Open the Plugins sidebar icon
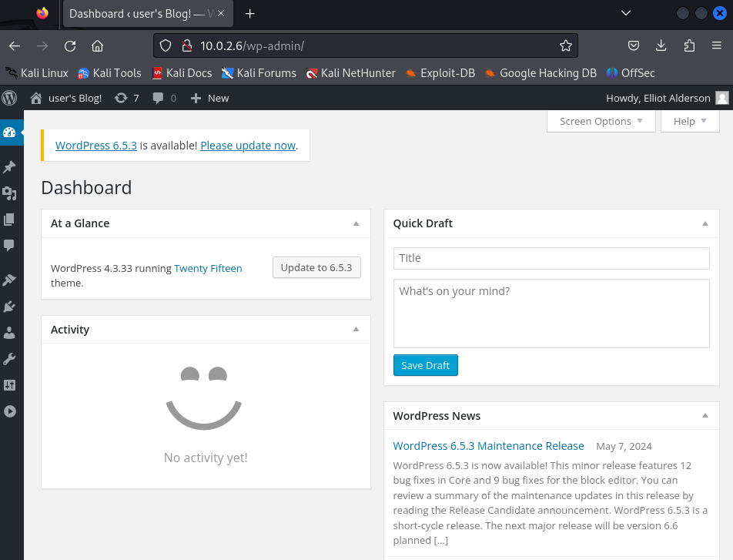The height and width of the screenshot is (560, 733). tap(9, 307)
